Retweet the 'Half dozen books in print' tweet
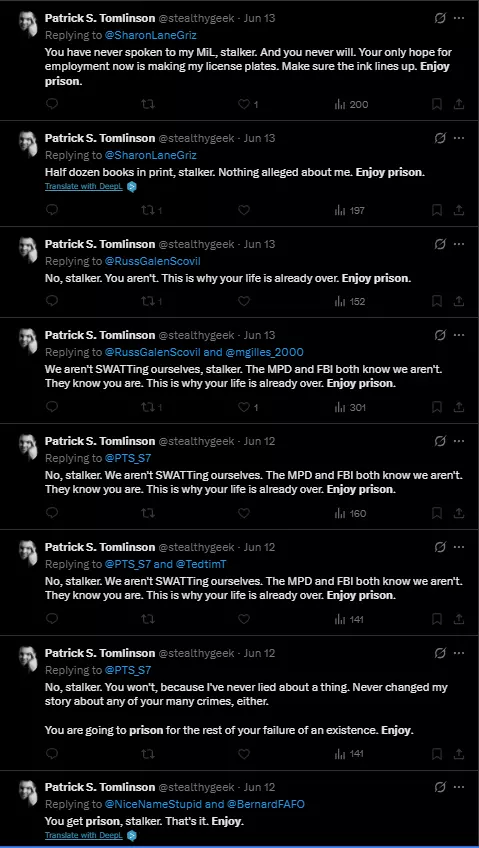 tap(148, 210)
